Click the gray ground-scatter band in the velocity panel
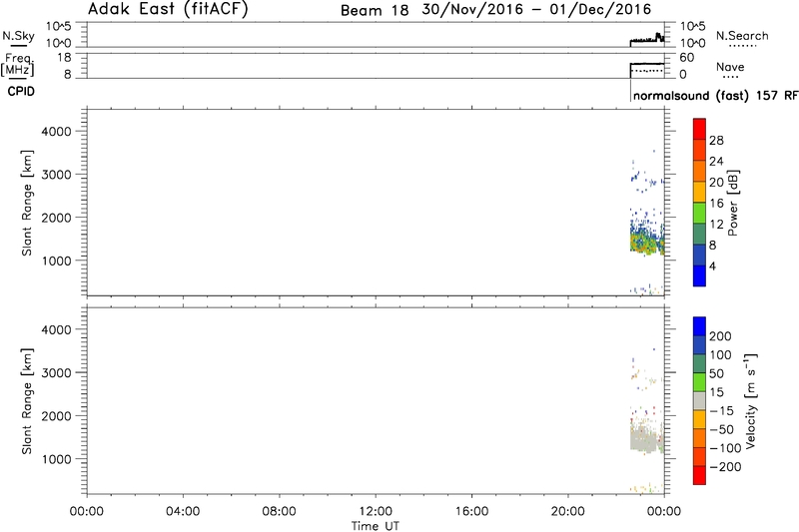Image resolution: width=799 pixels, height=532 pixels. coord(646,439)
